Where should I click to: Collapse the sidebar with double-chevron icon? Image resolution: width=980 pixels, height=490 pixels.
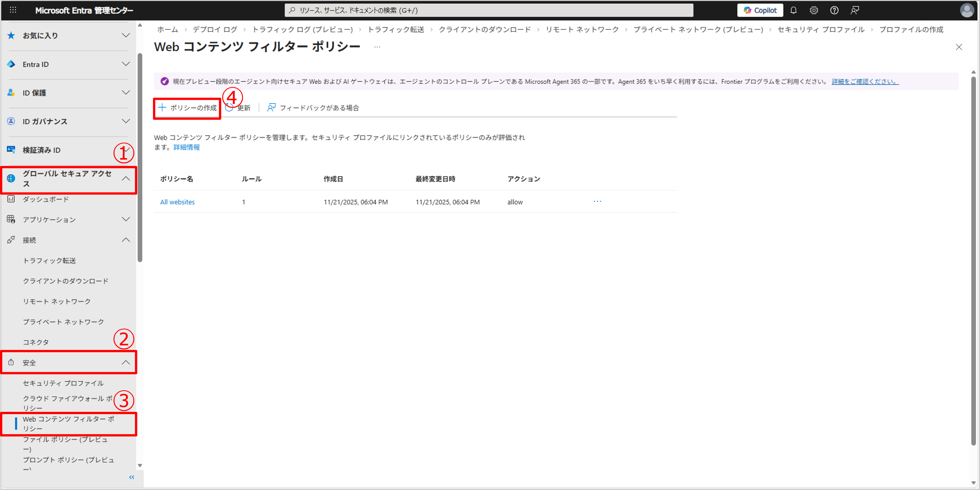click(x=132, y=477)
